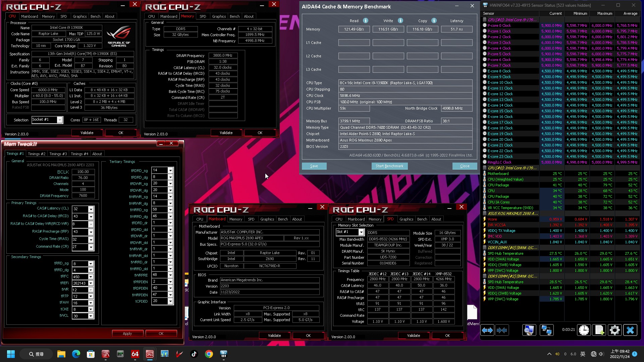Open CAS# Latency (CL) dropdown in Mem TweakIt
The width and height of the screenshot is (644, 362).
pyautogui.click(x=91, y=209)
